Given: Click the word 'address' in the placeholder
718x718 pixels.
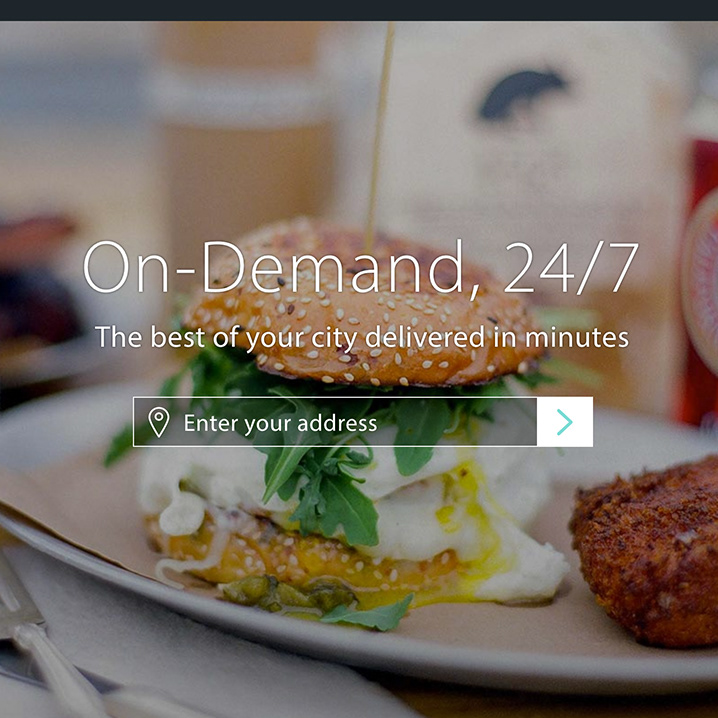Looking at the screenshot, I should [337, 423].
